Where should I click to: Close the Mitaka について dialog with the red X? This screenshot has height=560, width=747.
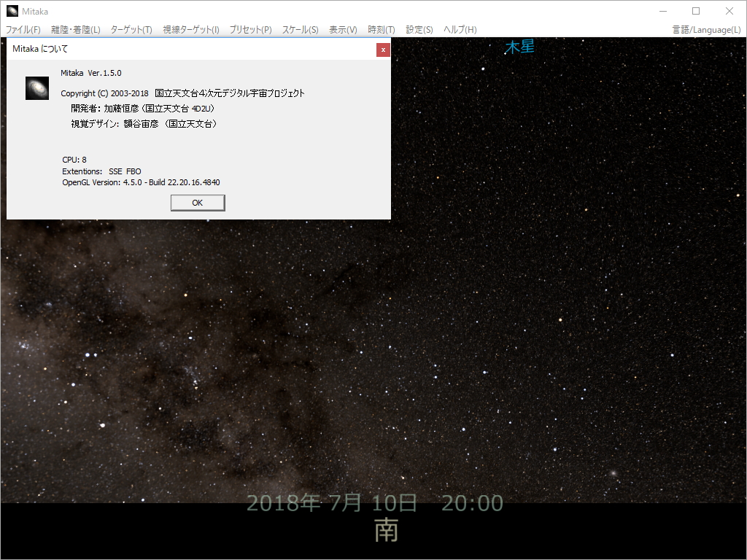click(383, 50)
